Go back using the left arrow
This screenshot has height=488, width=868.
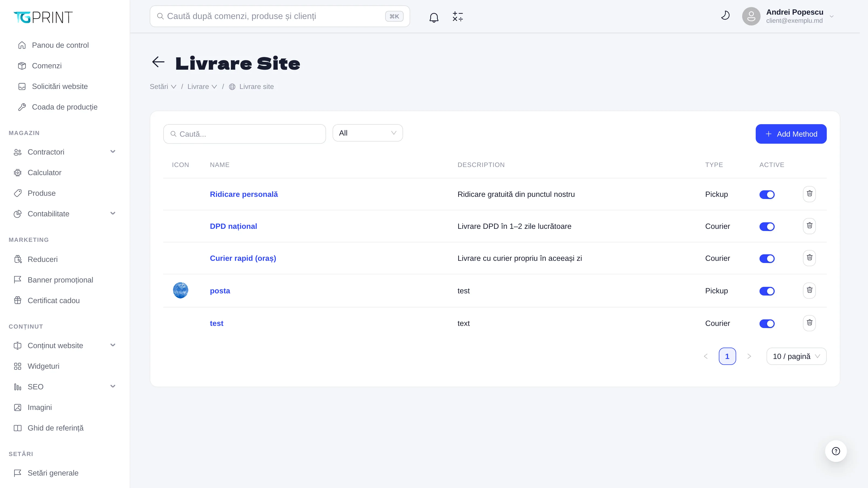click(x=158, y=62)
